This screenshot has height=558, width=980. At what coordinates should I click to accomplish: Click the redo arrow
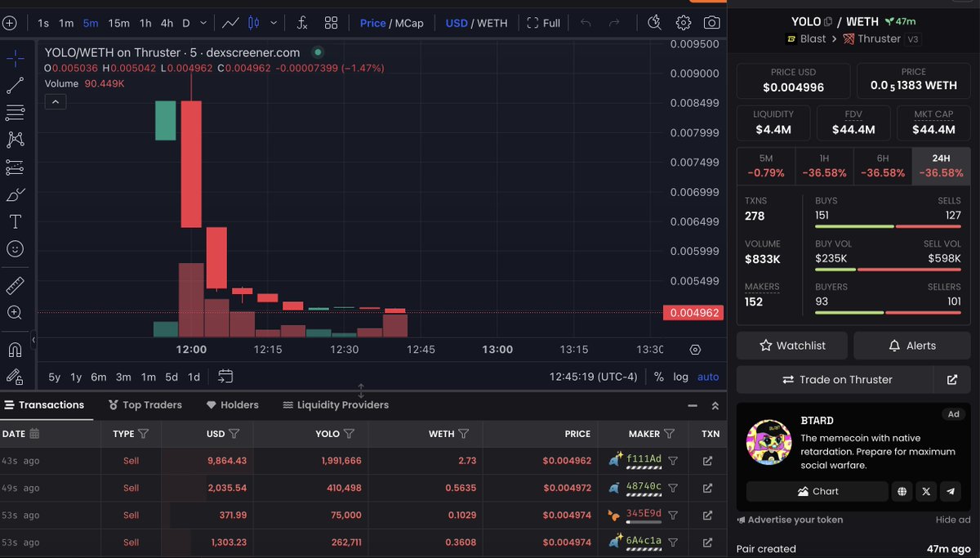(614, 23)
